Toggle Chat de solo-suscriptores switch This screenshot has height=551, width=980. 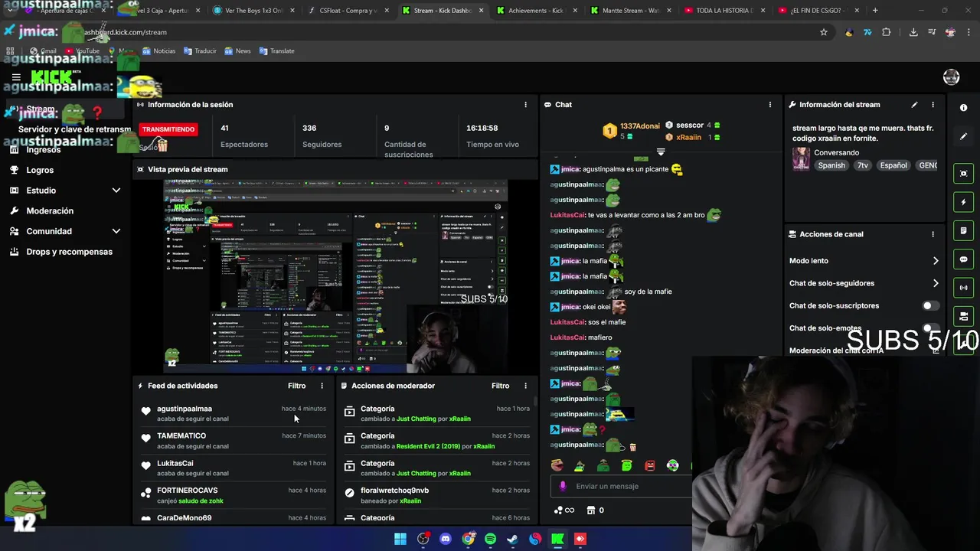(x=930, y=305)
